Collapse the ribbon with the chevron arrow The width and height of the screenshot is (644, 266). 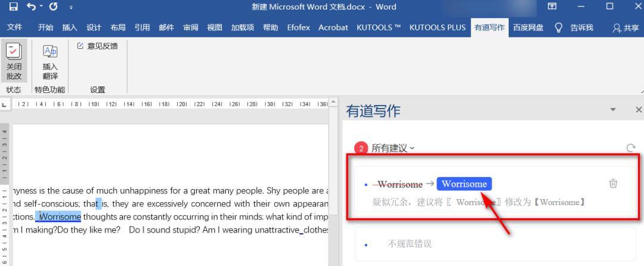click(642, 91)
